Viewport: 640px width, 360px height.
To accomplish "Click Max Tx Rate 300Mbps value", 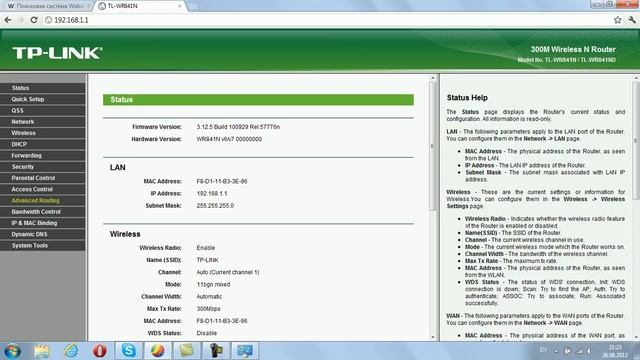I will coord(208,309).
